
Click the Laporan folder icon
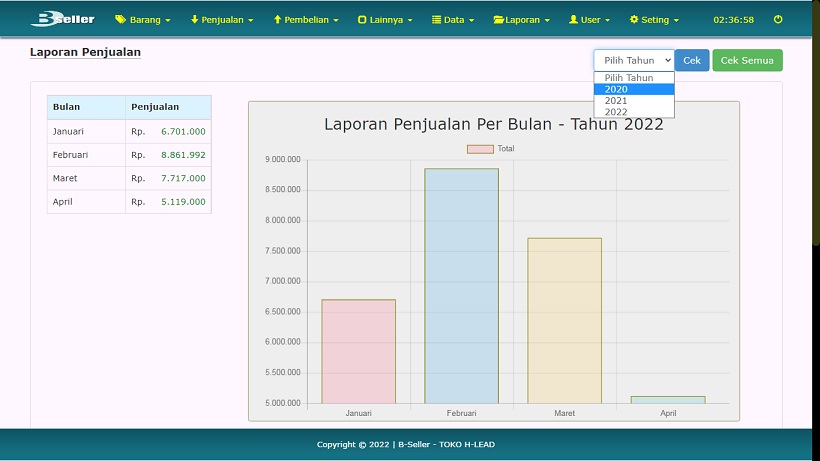click(x=498, y=20)
